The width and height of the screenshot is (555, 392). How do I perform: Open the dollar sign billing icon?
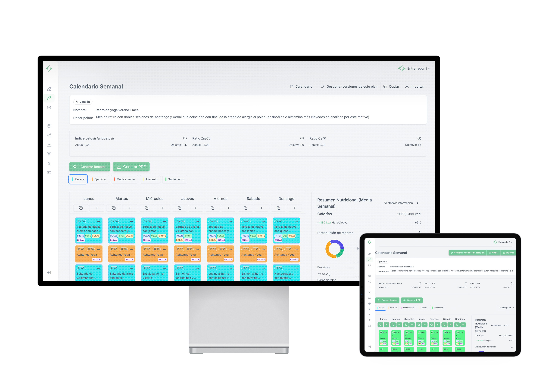click(49, 163)
